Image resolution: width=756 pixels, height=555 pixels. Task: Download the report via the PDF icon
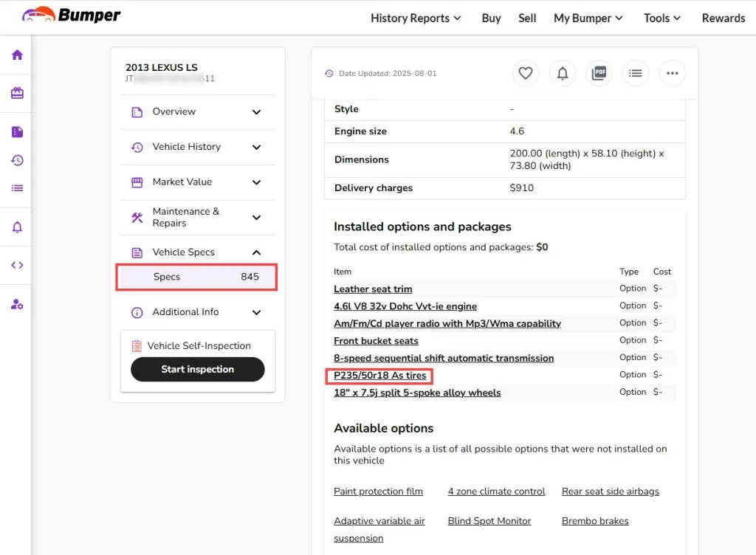[599, 73]
